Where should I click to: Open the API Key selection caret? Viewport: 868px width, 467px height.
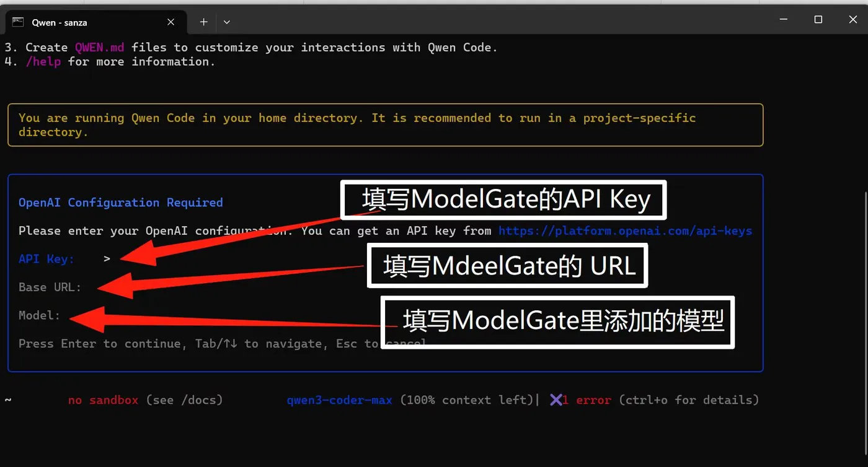point(106,259)
